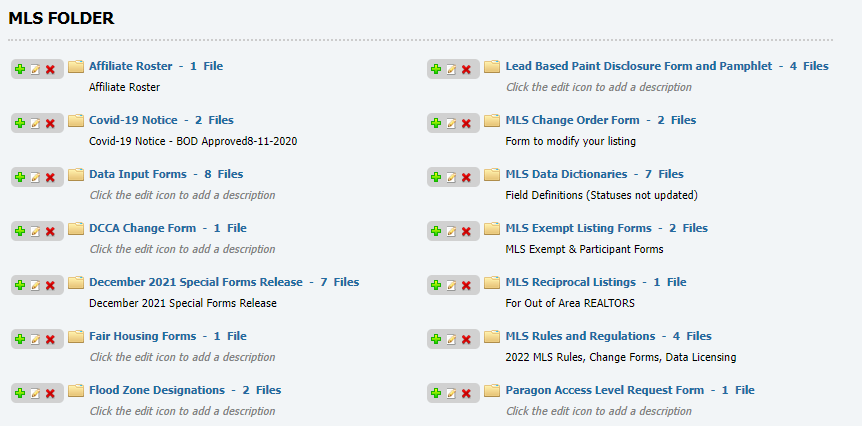Screen dimensions: 862x426
Task: Open December 2021 Special Forms Release link
Action: pyautogui.click(x=224, y=282)
